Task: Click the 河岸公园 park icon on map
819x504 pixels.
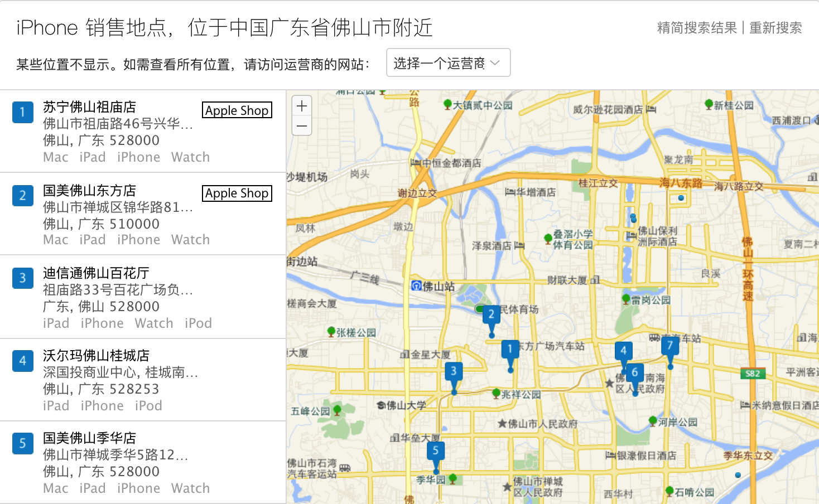Action: click(x=653, y=421)
